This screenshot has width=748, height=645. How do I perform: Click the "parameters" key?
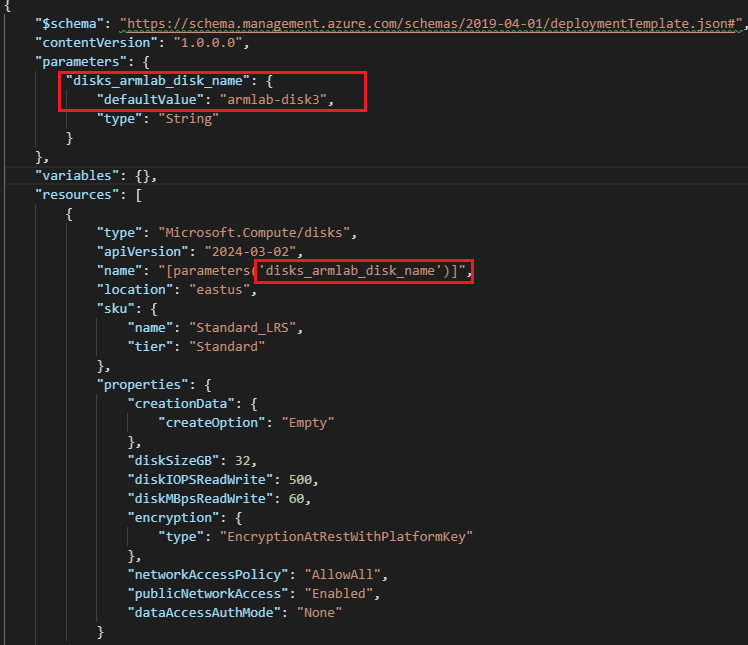click(81, 62)
